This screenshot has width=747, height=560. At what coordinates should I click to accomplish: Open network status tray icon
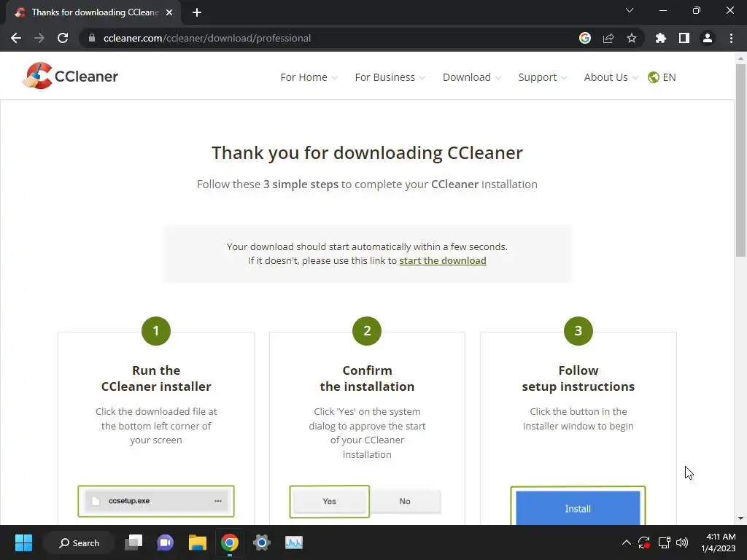pos(664,542)
